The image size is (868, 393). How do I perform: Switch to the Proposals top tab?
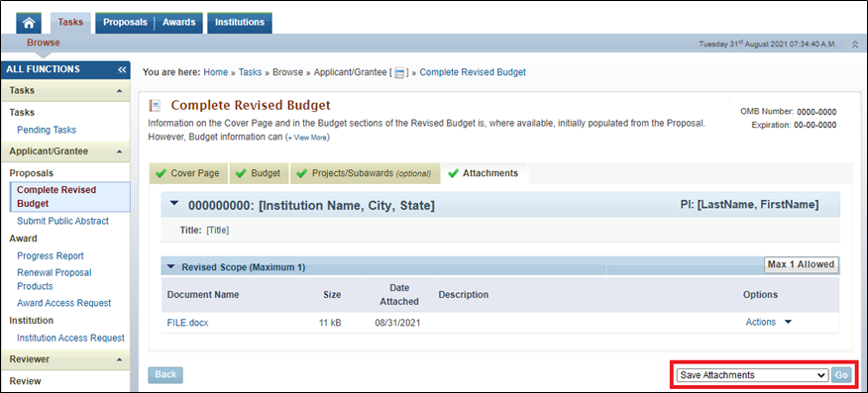point(125,23)
